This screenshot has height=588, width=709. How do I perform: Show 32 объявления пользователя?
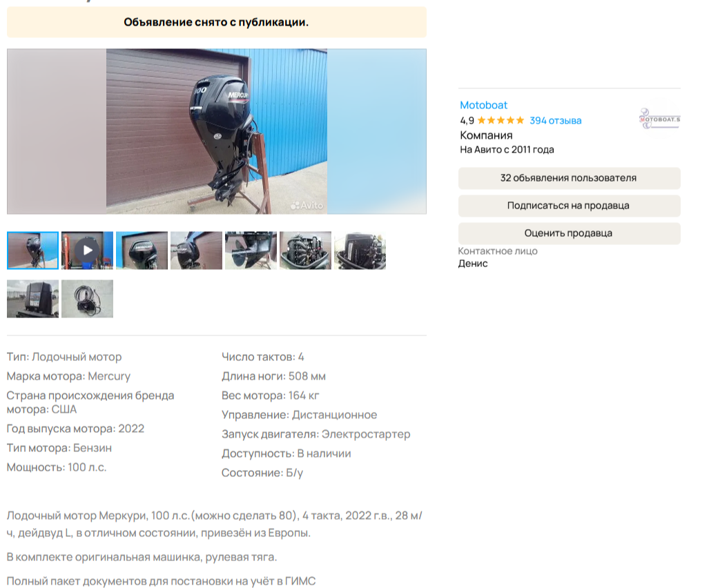pos(570,178)
